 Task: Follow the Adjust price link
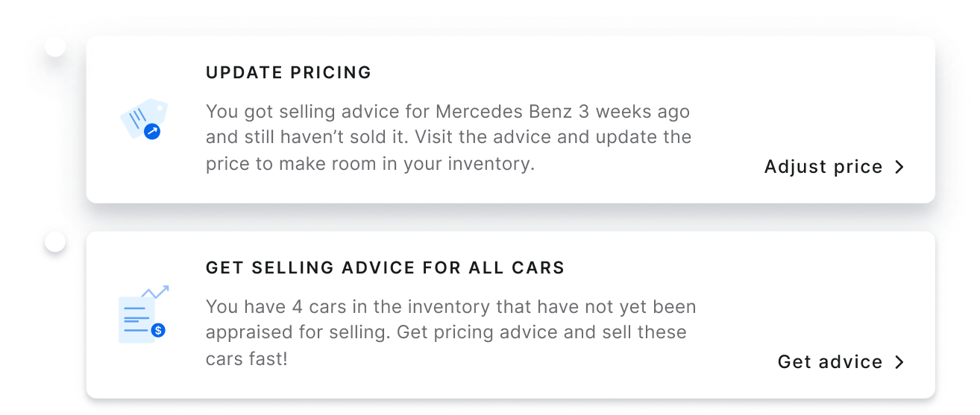pyautogui.click(x=823, y=167)
